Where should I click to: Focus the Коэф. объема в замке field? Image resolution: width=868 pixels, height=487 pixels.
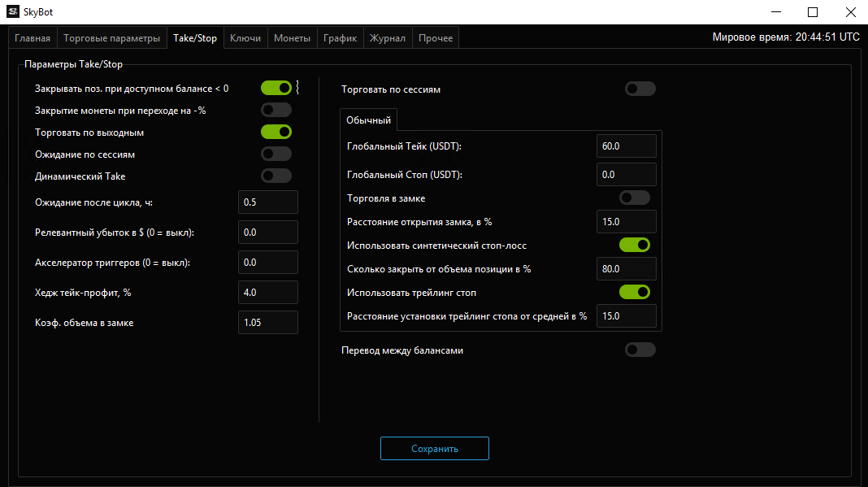[x=268, y=323]
